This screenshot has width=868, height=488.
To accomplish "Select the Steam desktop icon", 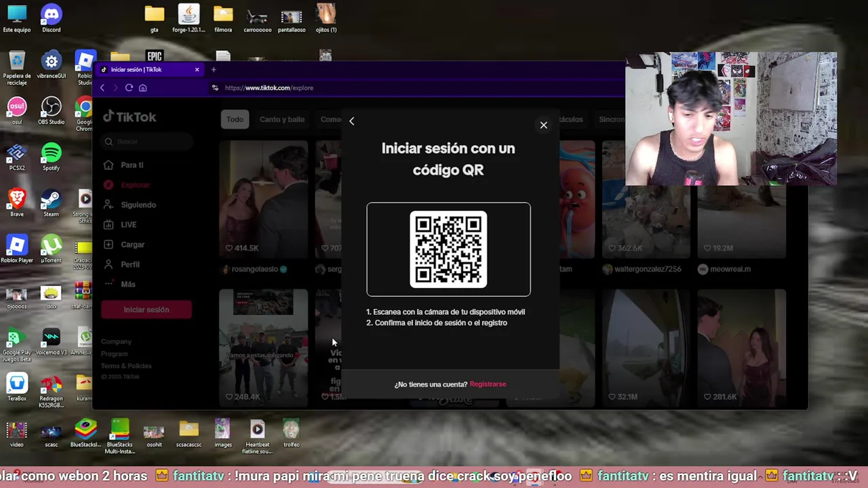I will pos(52,203).
